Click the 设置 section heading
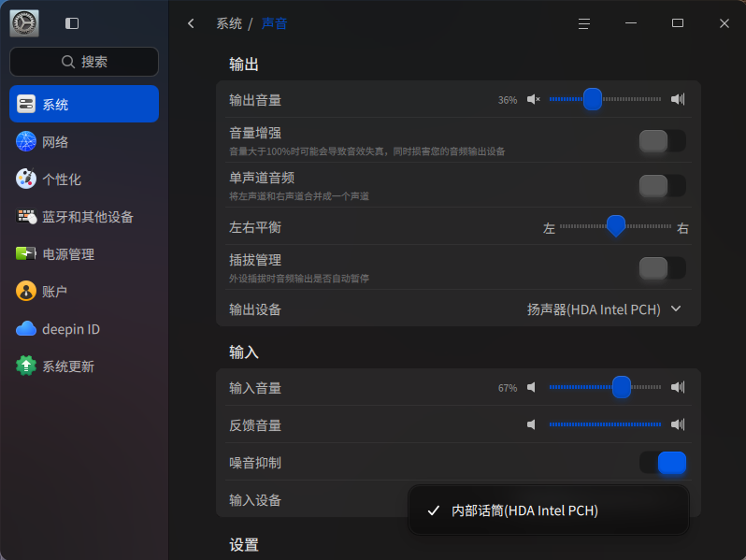This screenshot has width=746, height=560. (244, 545)
